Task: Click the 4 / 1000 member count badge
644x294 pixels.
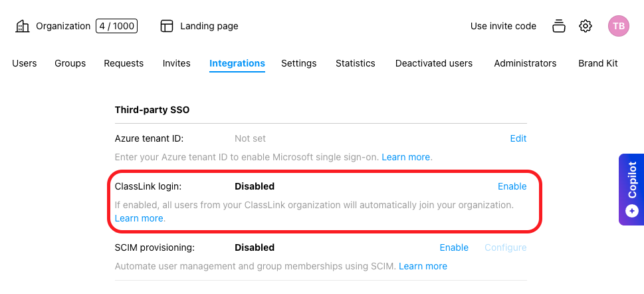Action: click(117, 27)
